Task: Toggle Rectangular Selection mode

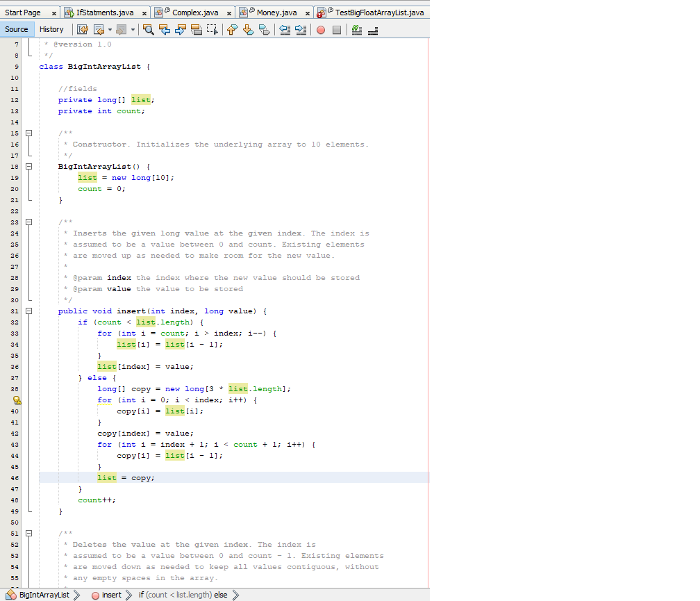Action: click(213, 29)
